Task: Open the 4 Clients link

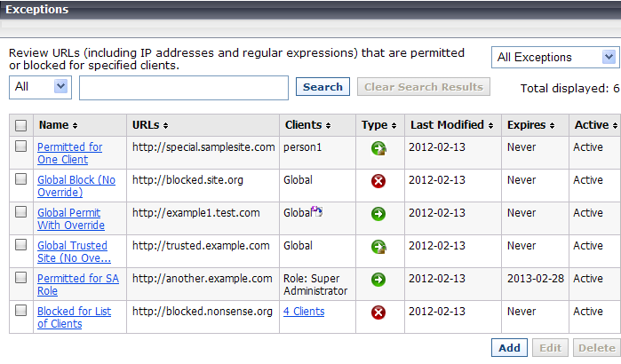Action: [x=304, y=312]
